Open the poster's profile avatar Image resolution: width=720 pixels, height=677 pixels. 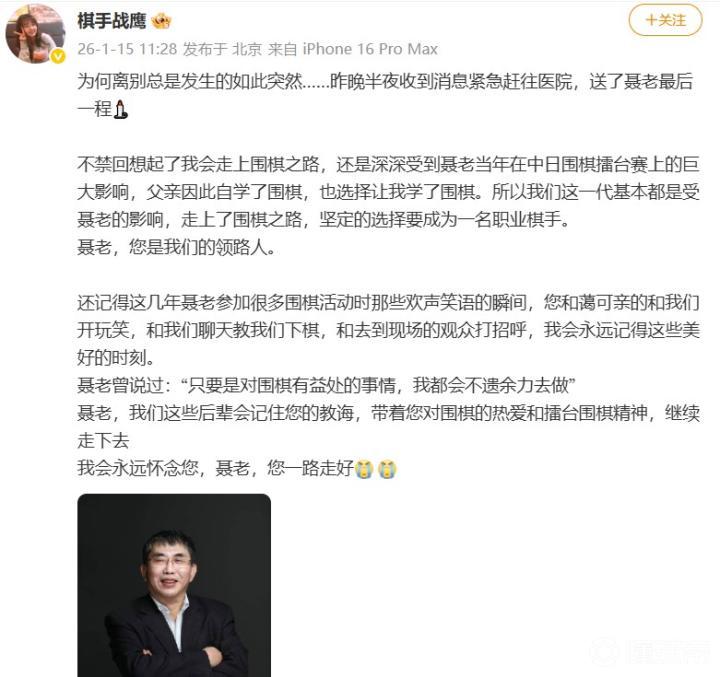pyautogui.click(x=35, y=34)
